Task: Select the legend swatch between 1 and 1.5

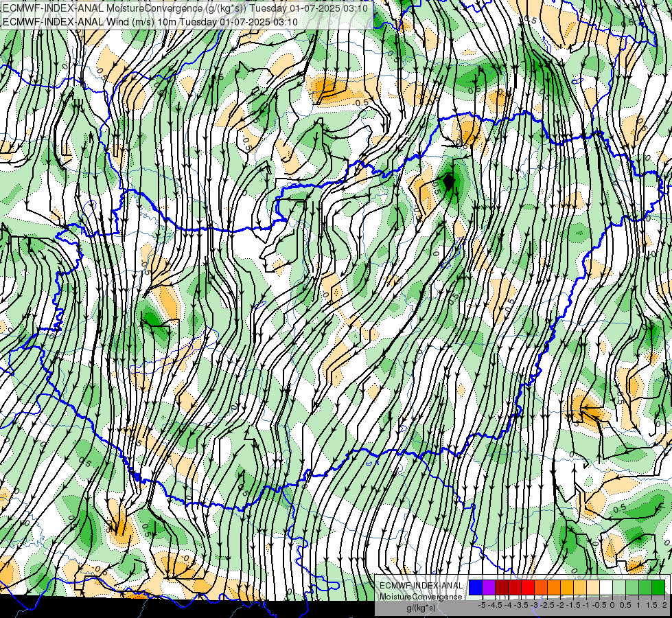Action: click(x=645, y=587)
